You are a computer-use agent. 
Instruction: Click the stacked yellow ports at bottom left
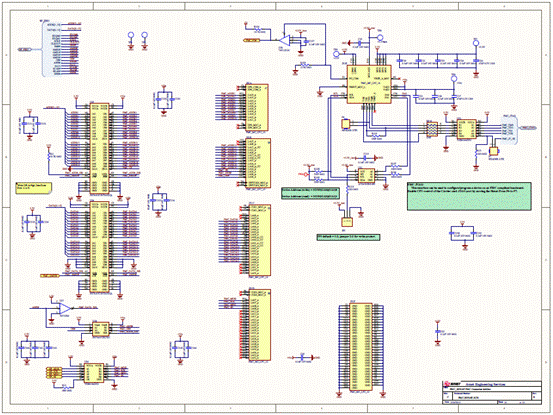[54, 373]
